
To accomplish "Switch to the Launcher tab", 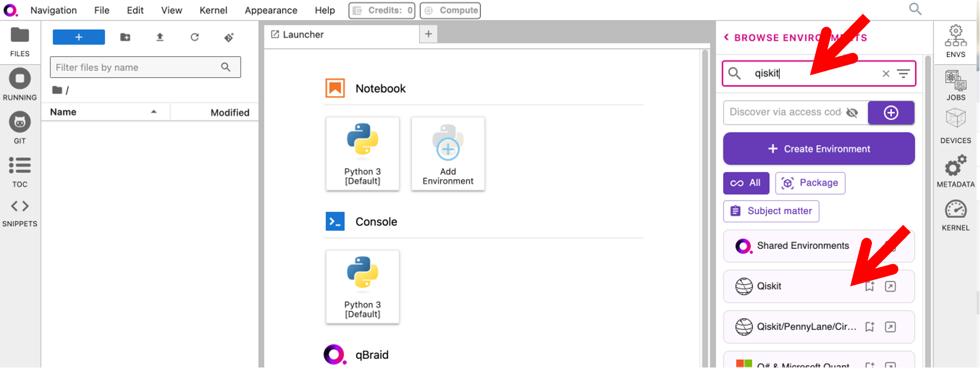I will coord(303,34).
